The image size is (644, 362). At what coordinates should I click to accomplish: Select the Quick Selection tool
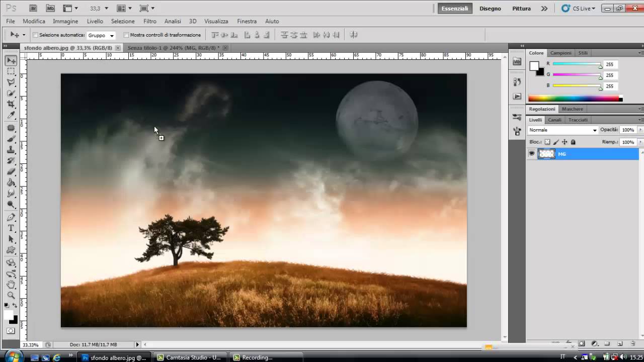pos(11,93)
